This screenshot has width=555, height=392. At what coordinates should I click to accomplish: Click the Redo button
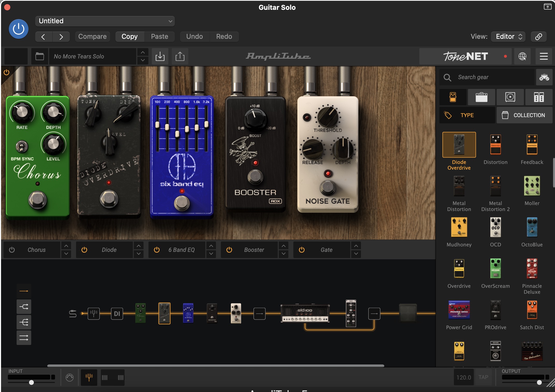click(x=224, y=36)
